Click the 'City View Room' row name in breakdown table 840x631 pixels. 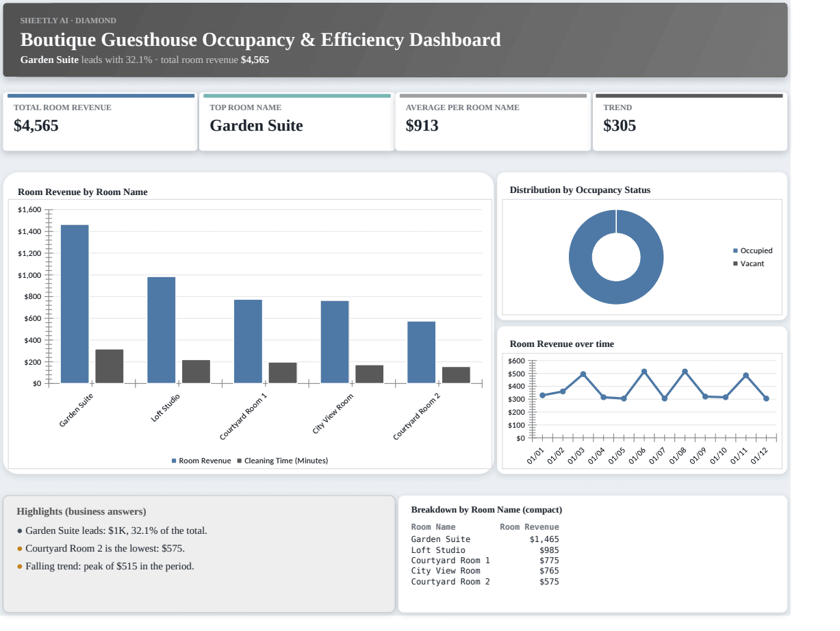pos(446,571)
